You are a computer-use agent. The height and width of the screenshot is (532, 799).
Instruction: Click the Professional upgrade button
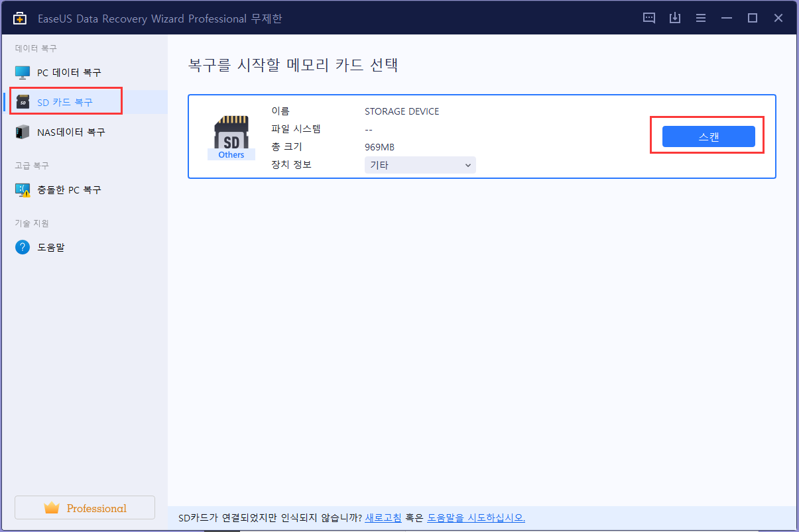coord(85,507)
